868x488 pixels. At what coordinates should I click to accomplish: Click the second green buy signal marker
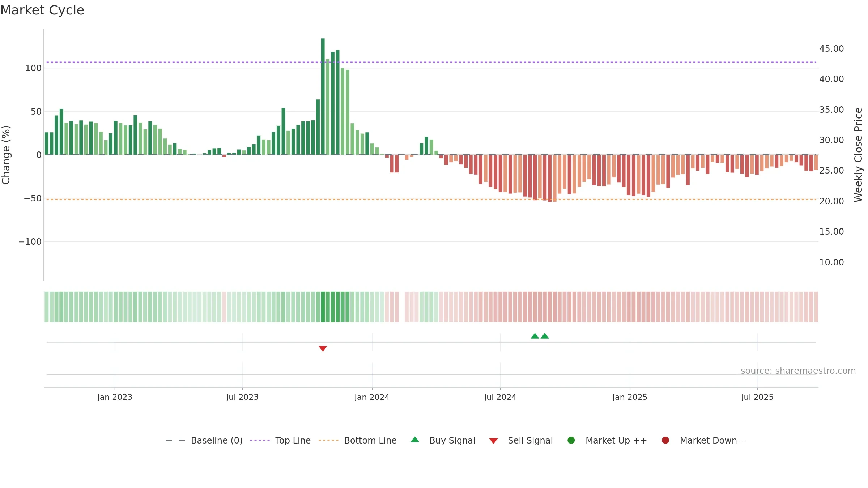click(545, 336)
